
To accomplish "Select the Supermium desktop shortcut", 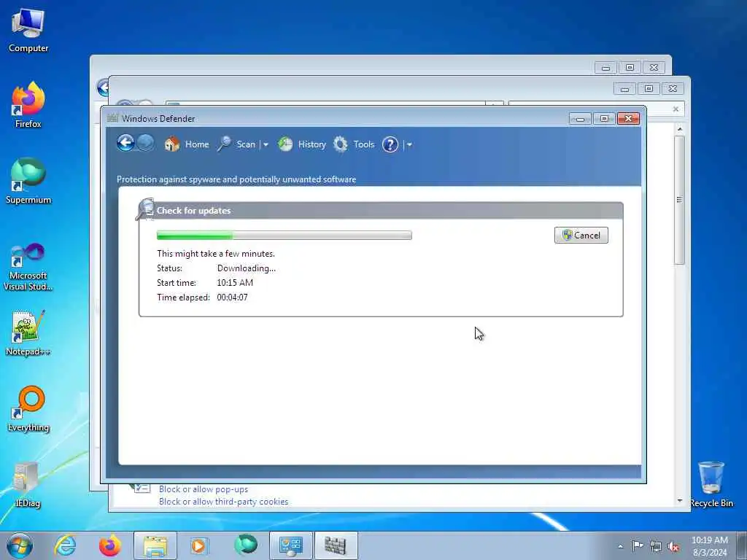I will (x=28, y=181).
